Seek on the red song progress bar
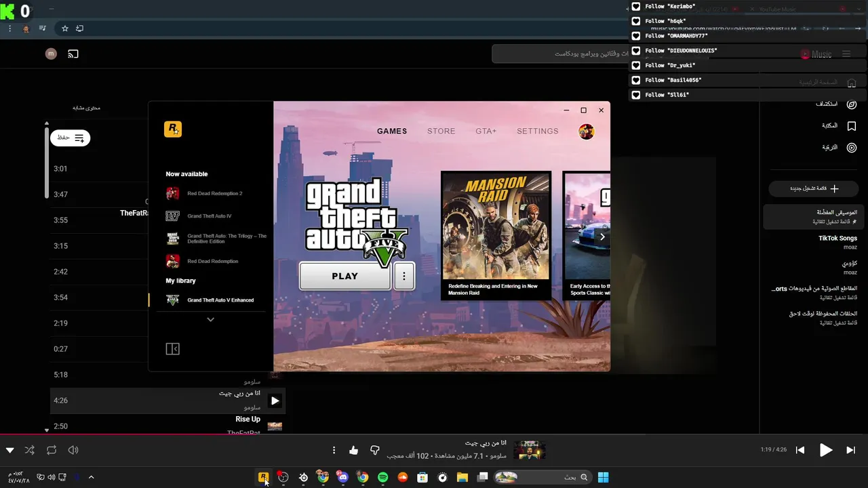The width and height of the screenshot is (868, 488). point(434,434)
